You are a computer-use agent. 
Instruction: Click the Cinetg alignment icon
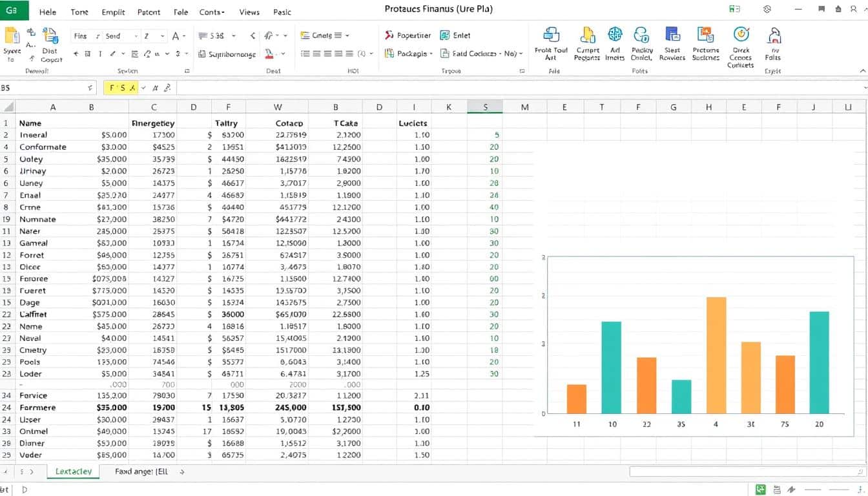pyautogui.click(x=305, y=36)
